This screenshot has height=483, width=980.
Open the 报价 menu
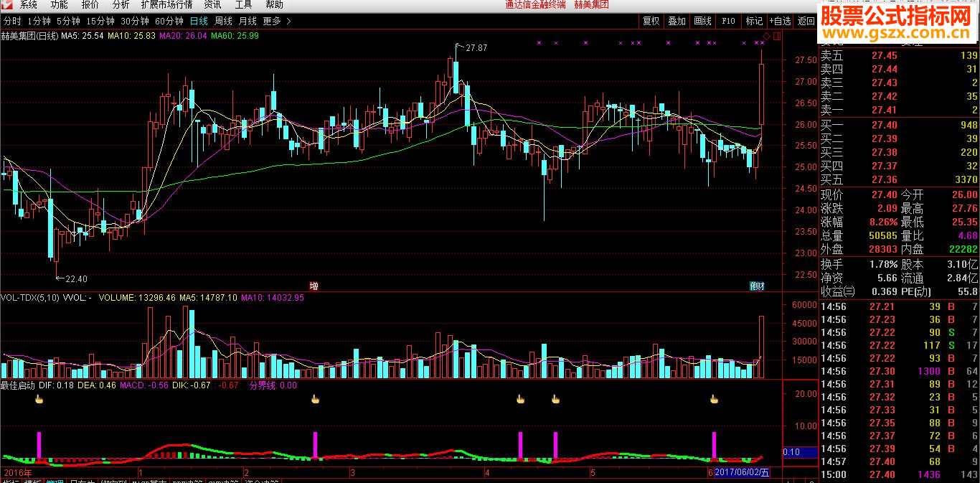(x=90, y=4)
